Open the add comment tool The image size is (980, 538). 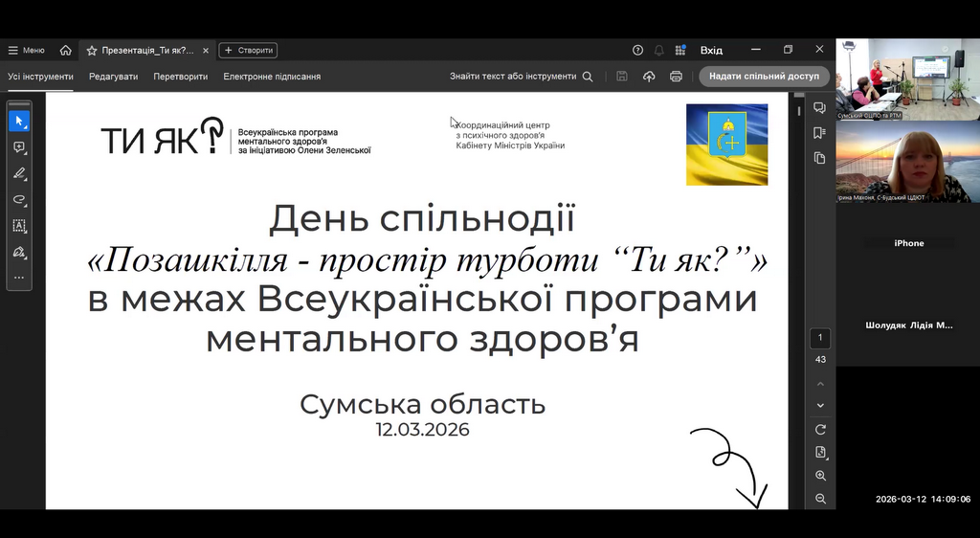pos(19,147)
